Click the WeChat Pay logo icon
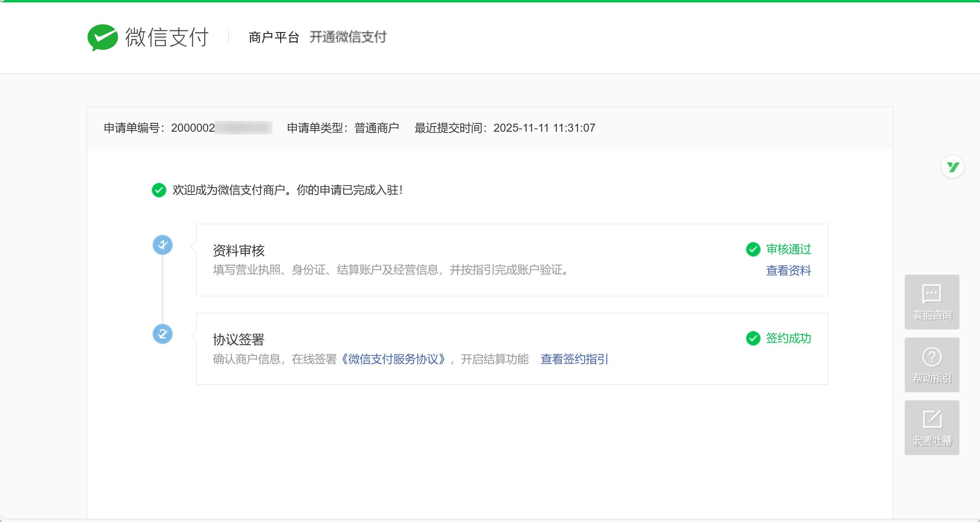Screen dimensions: 980x522 103,37
